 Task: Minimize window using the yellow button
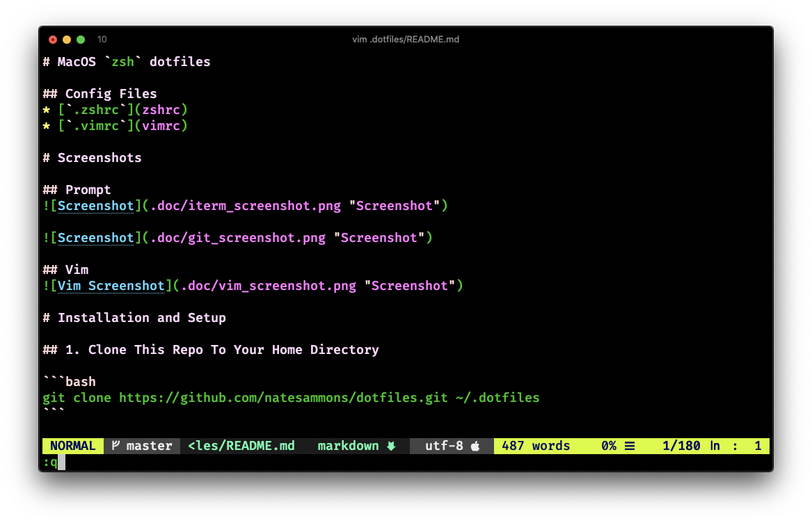[x=67, y=40]
